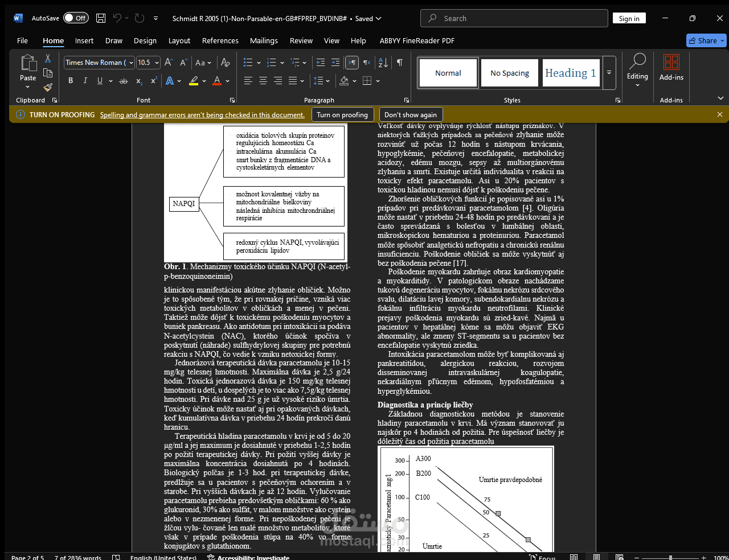
Task: Apply subscript formatting
Action: [x=139, y=81]
